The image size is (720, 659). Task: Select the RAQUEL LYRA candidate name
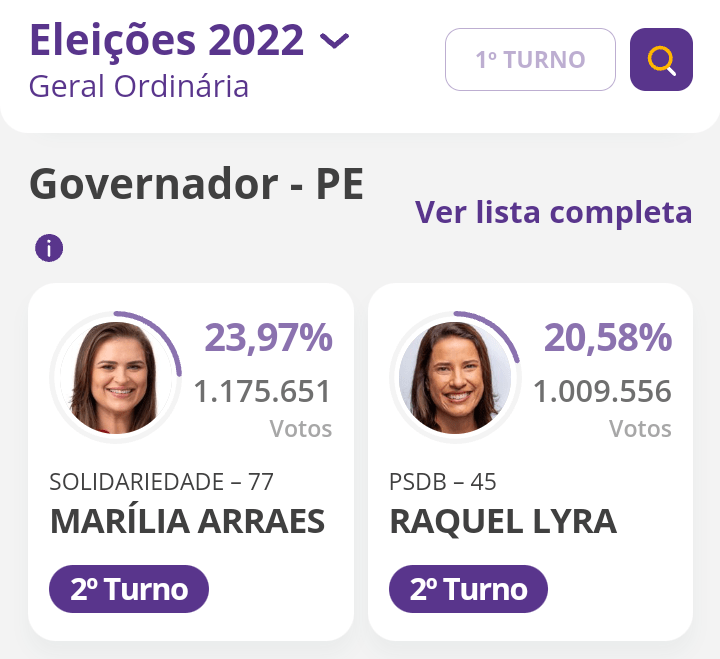[502, 521]
